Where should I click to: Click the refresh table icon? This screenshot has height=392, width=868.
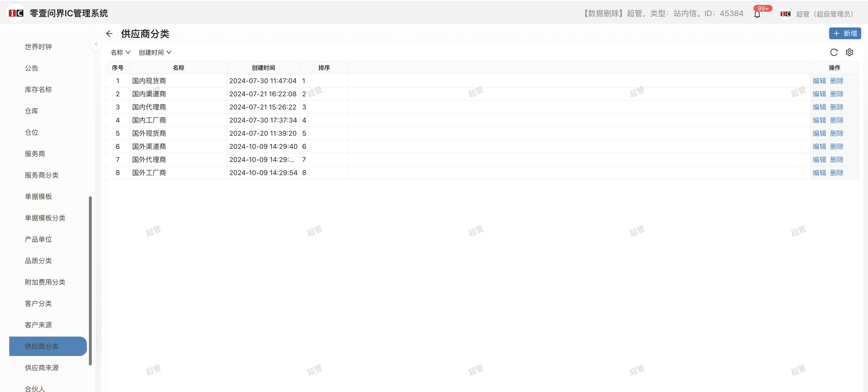coord(834,52)
